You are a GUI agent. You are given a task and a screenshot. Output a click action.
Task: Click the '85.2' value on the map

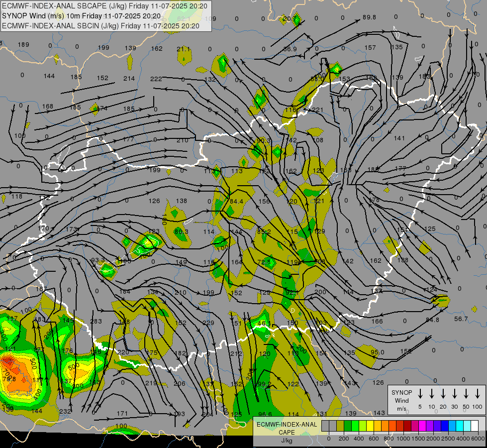coord(264,231)
